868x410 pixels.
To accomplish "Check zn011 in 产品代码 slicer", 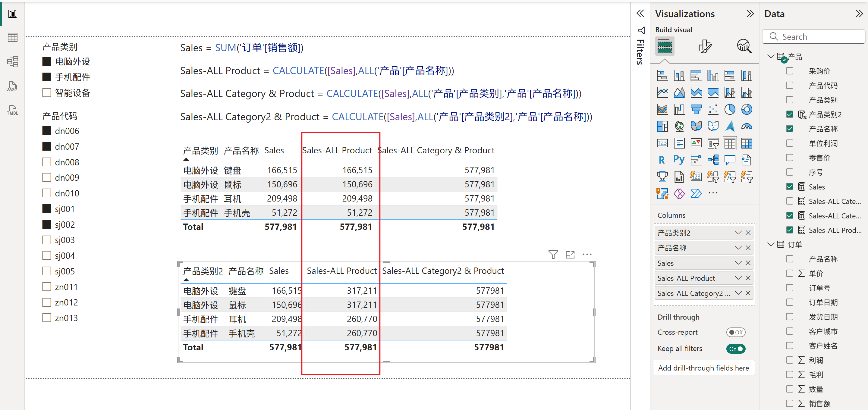I will [x=46, y=287].
